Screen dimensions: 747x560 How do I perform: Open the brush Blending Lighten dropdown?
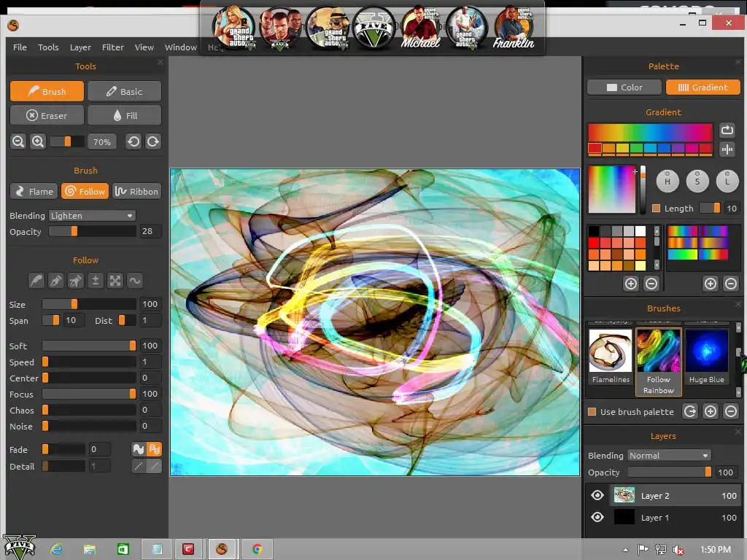pos(92,216)
